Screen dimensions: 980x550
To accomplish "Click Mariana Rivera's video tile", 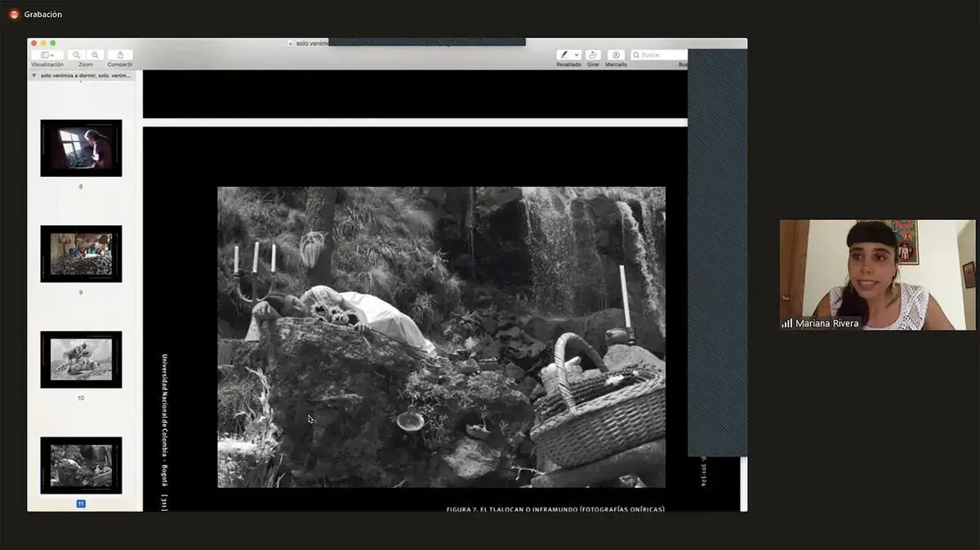I will (877, 274).
